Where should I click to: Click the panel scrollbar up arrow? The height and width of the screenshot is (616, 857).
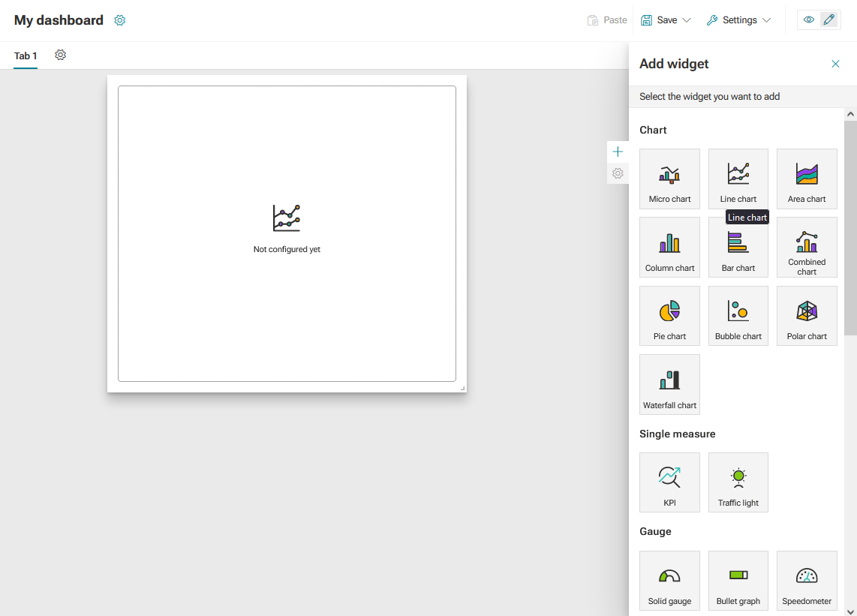850,114
